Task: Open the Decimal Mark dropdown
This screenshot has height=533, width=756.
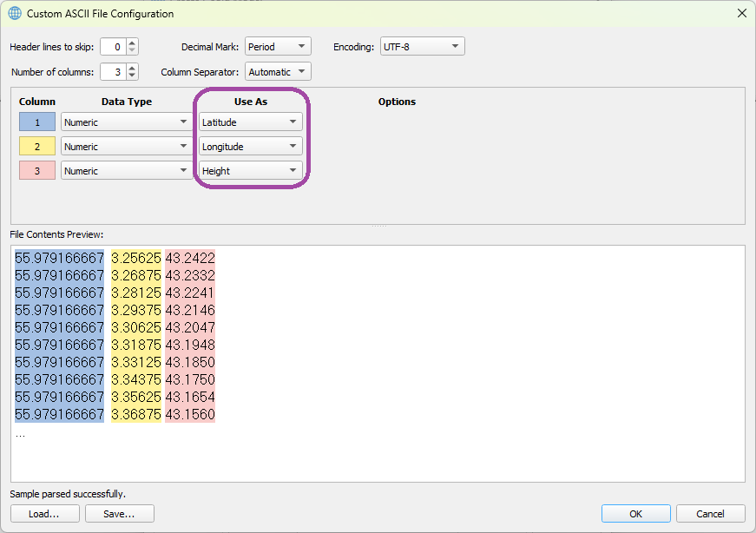Action: coord(278,47)
